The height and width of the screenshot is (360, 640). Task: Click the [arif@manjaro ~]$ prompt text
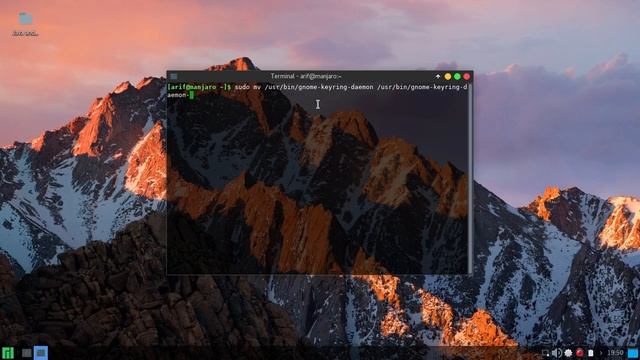pos(199,87)
